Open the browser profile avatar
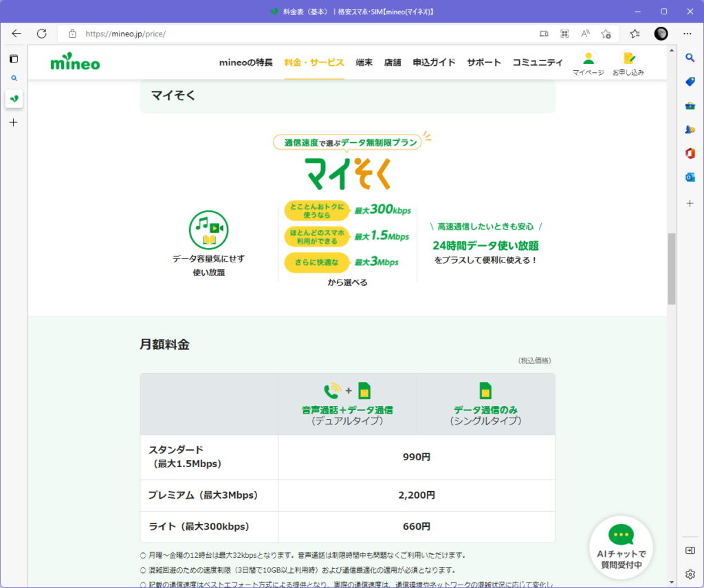This screenshot has height=588, width=704. tap(661, 34)
